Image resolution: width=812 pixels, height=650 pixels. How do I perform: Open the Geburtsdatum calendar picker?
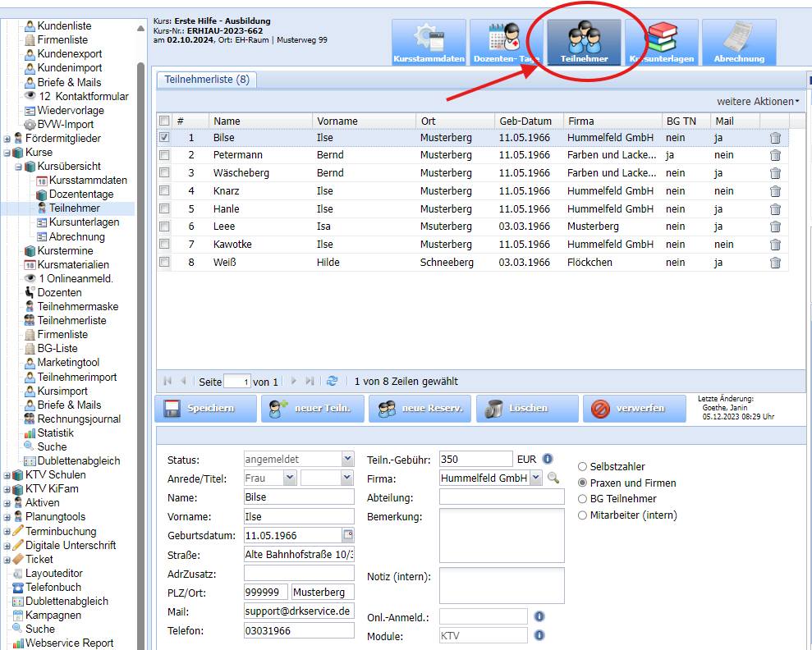click(x=347, y=536)
